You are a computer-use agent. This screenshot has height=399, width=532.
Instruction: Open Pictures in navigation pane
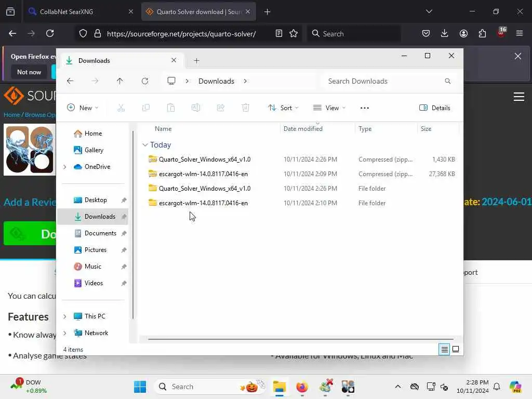(96, 250)
